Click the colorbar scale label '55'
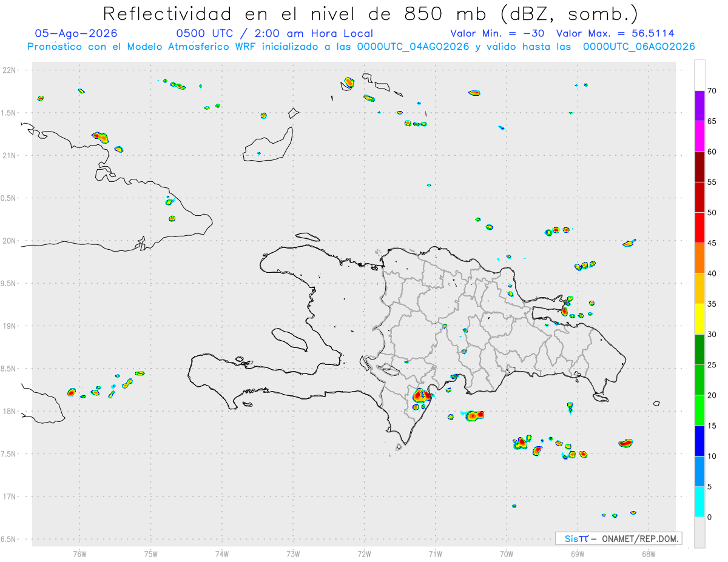 (712, 182)
